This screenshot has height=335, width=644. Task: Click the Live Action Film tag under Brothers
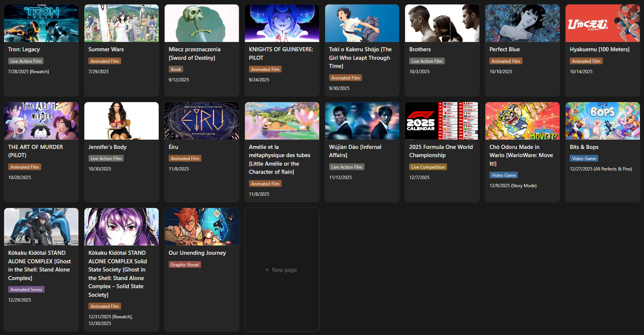tap(427, 61)
